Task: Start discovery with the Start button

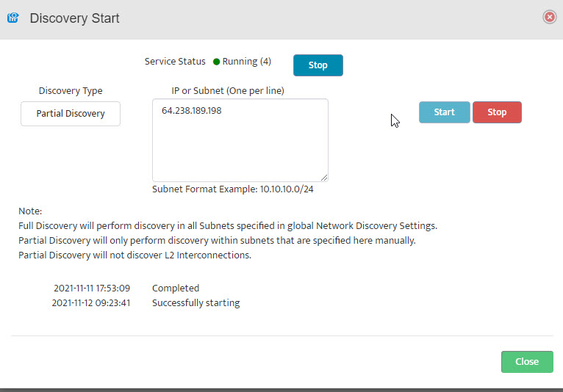Action: pos(444,112)
